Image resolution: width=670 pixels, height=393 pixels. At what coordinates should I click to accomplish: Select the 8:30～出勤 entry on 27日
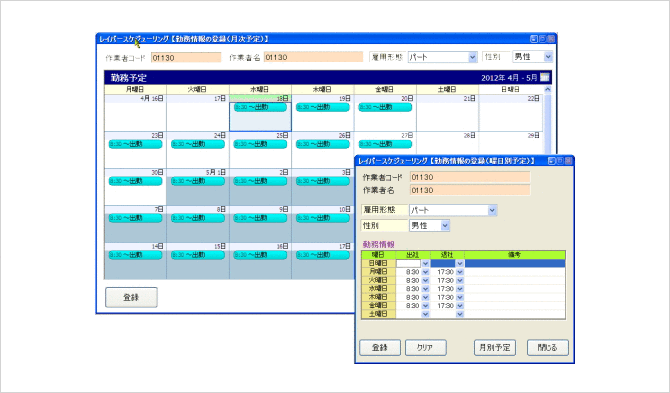(385, 144)
